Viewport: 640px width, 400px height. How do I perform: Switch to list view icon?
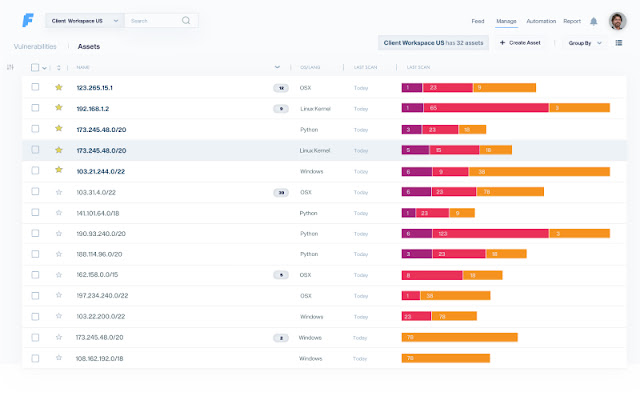pyautogui.click(x=619, y=43)
